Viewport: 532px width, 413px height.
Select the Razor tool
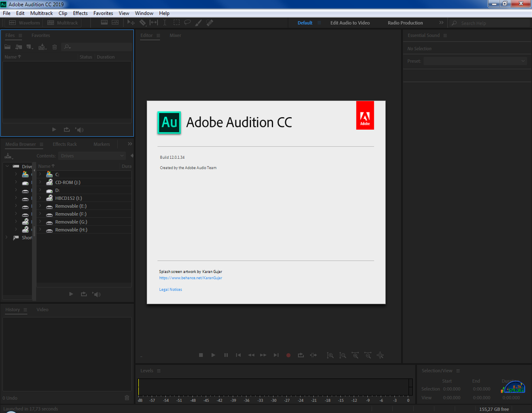[143, 23]
